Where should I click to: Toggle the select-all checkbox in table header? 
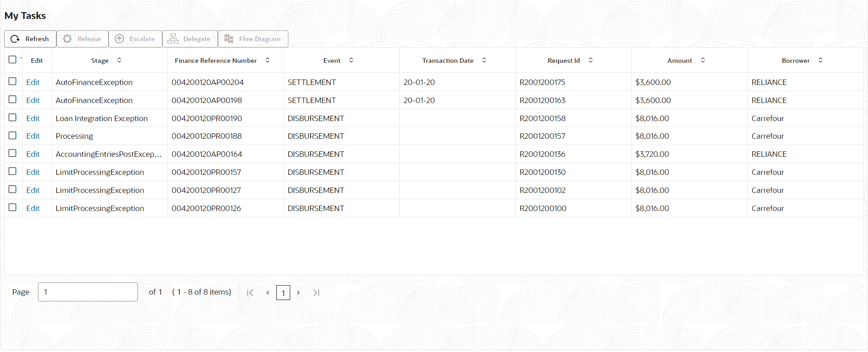[13, 60]
